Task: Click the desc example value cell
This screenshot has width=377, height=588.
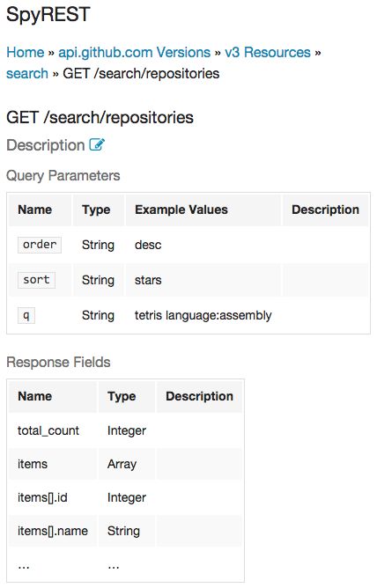Action: [x=203, y=245]
